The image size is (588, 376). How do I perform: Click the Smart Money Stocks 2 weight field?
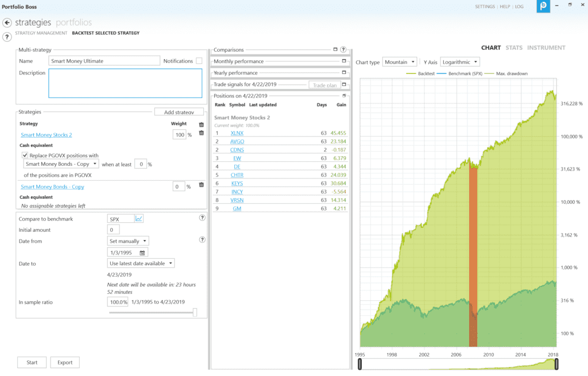[x=179, y=134]
